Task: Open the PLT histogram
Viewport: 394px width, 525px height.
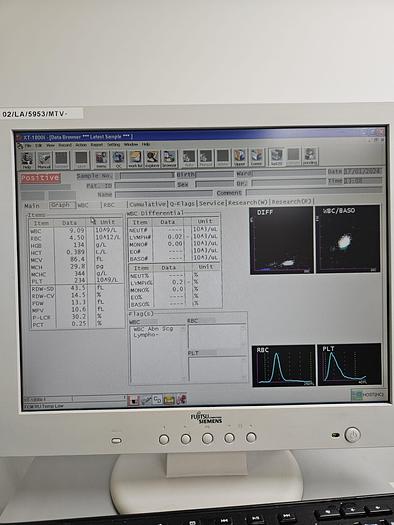Action: tap(349, 364)
